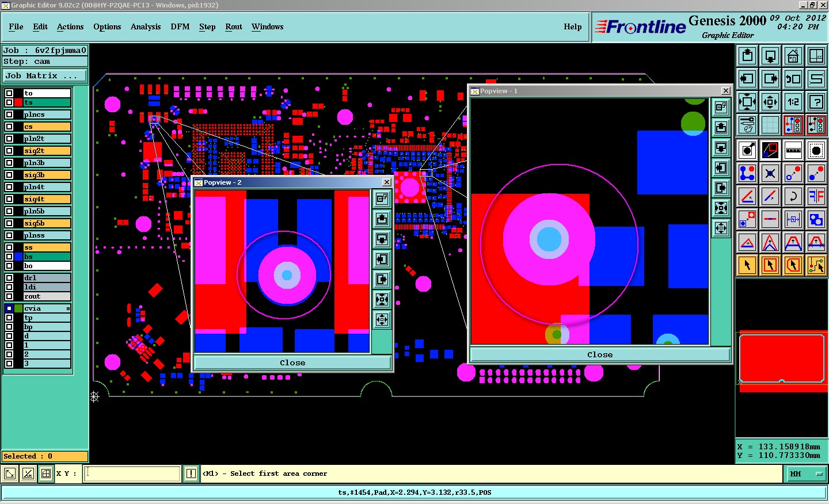This screenshot has width=829, height=504.
Task: Open the Help menu button
Action: [x=573, y=27]
